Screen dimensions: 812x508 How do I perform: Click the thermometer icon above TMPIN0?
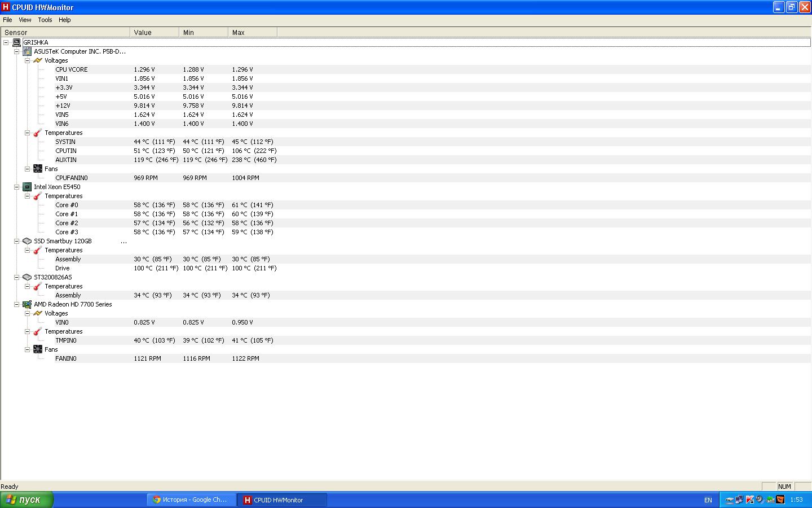click(x=38, y=331)
